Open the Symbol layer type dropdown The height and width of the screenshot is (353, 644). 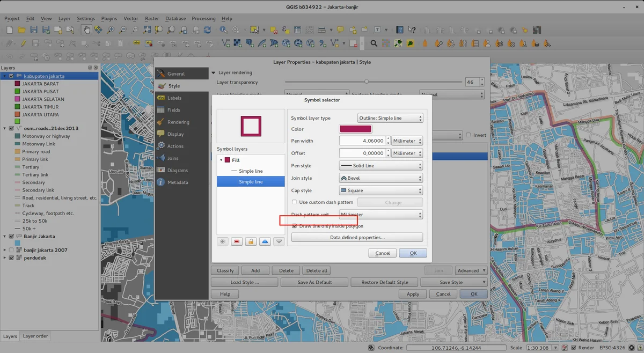pyautogui.click(x=390, y=118)
